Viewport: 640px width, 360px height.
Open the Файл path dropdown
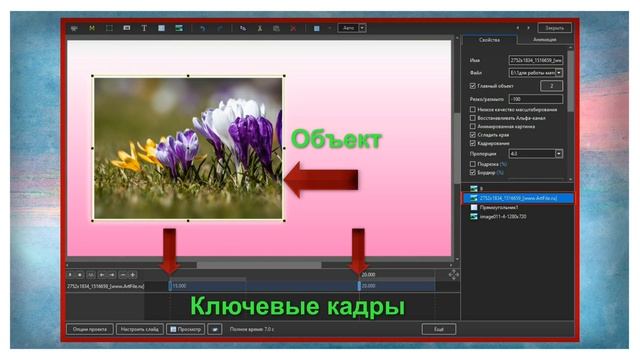[x=559, y=73]
